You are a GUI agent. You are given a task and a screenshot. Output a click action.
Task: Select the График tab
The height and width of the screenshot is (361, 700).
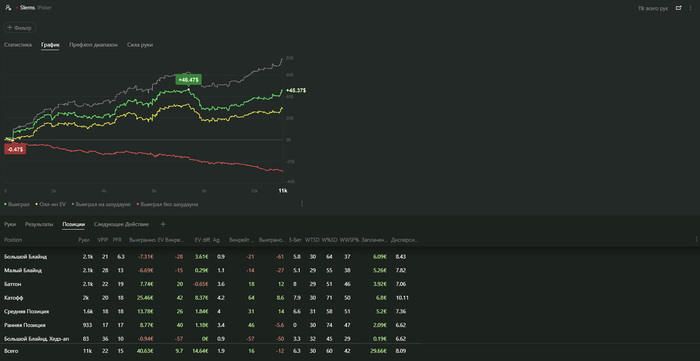point(50,45)
